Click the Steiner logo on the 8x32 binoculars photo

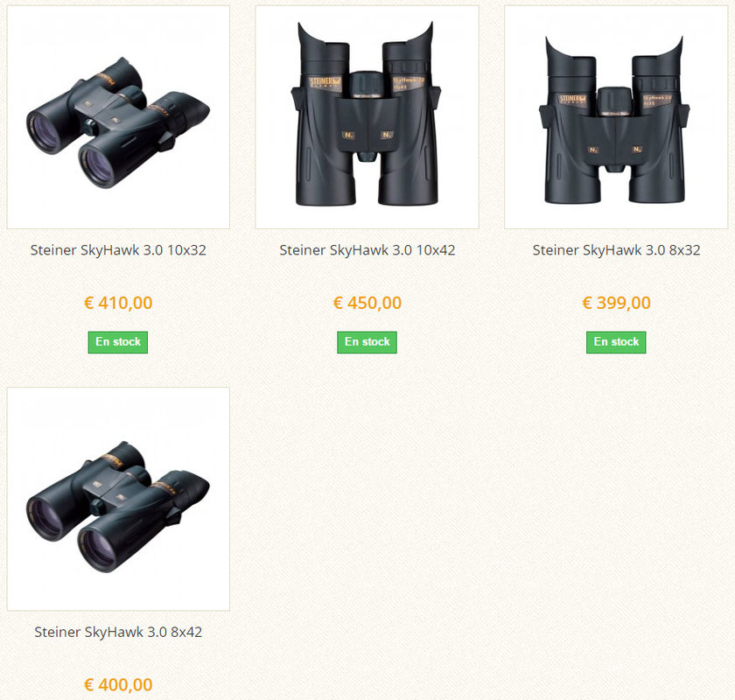pos(572,100)
